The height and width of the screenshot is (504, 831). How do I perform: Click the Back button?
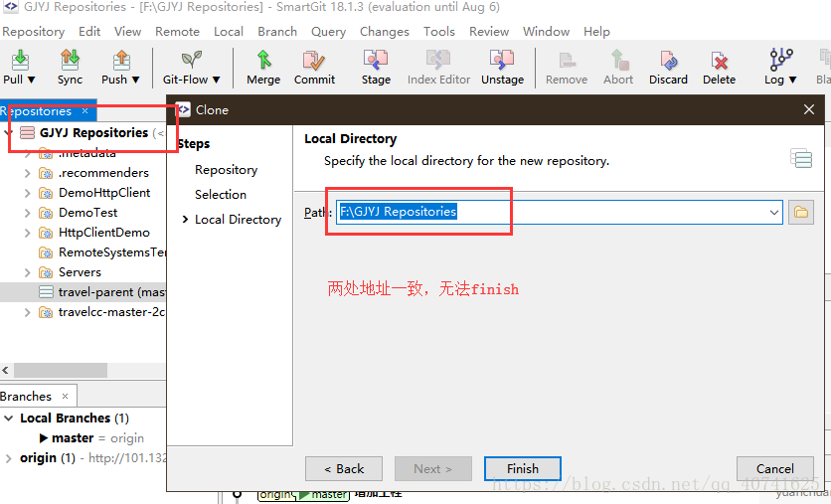pos(344,469)
